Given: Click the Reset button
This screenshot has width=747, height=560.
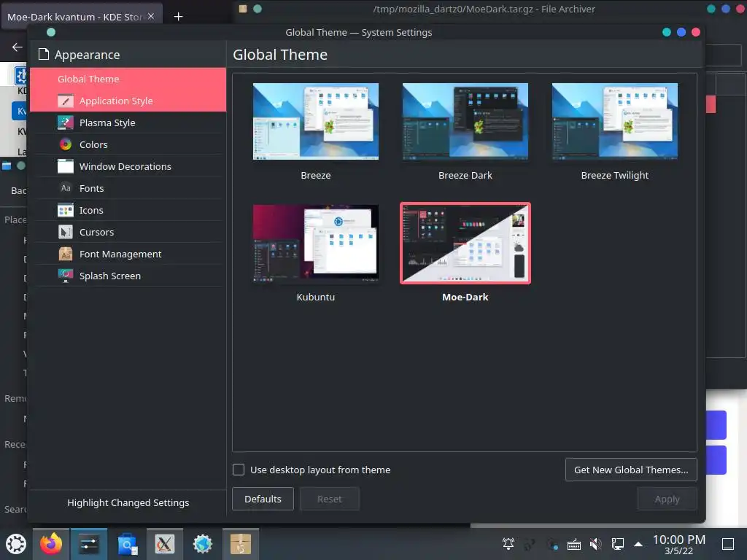Looking at the screenshot, I should pyautogui.click(x=329, y=499).
